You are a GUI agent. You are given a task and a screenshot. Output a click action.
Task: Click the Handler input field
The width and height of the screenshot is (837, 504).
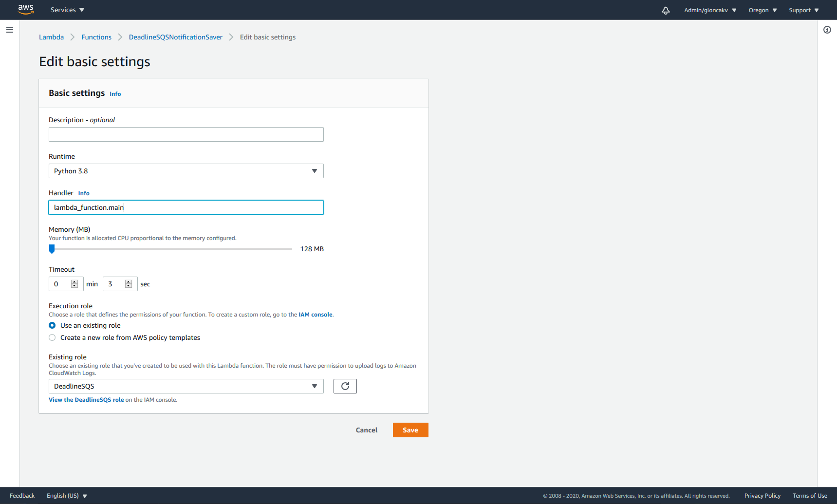(x=186, y=207)
